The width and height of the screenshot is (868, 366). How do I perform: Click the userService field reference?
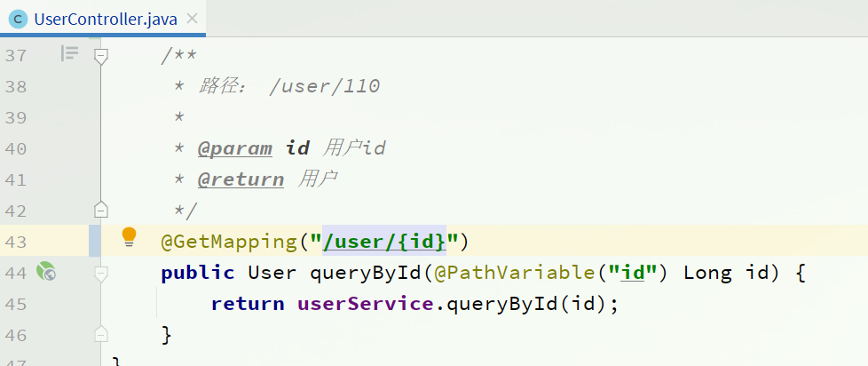(x=366, y=304)
